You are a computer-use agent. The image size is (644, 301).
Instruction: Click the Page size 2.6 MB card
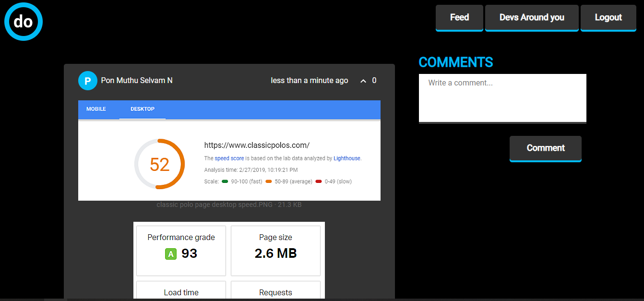[x=275, y=251]
